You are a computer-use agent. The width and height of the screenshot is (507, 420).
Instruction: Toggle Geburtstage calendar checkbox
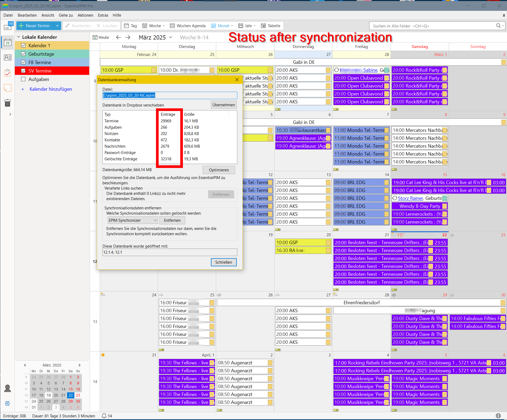click(x=23, y=54)
